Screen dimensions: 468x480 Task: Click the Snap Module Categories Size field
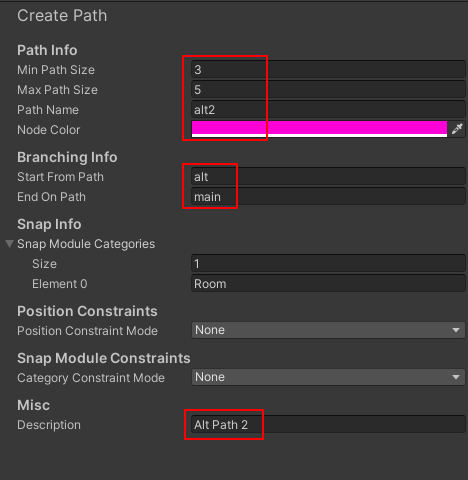[328, 264]
